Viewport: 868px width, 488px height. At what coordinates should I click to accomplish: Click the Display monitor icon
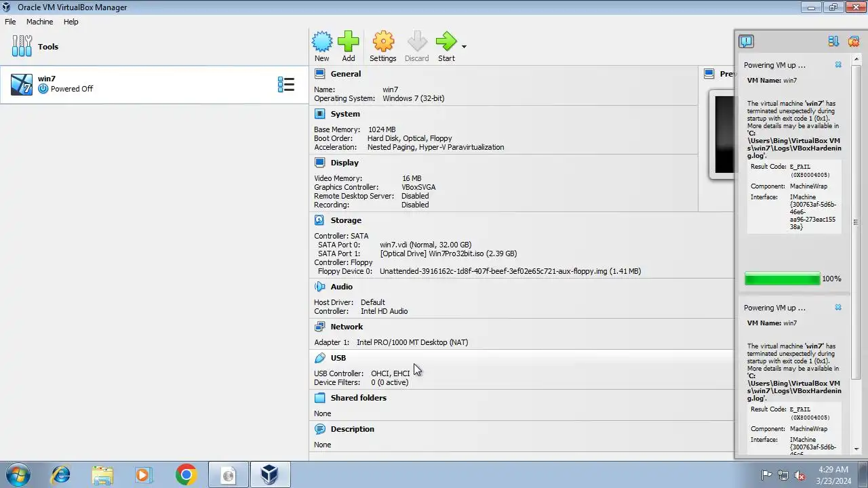(320, 163)
